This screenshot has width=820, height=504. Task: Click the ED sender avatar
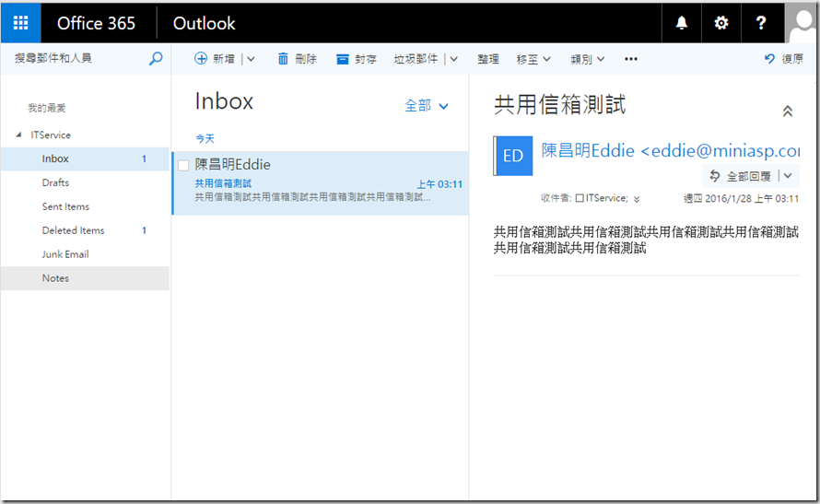pyautogui.click(x=513, y=156)
